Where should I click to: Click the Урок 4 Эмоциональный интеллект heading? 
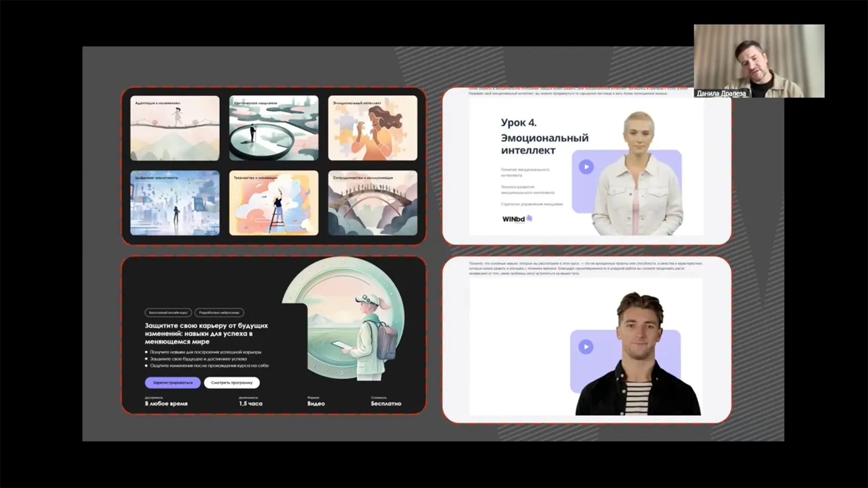point(544,137)
